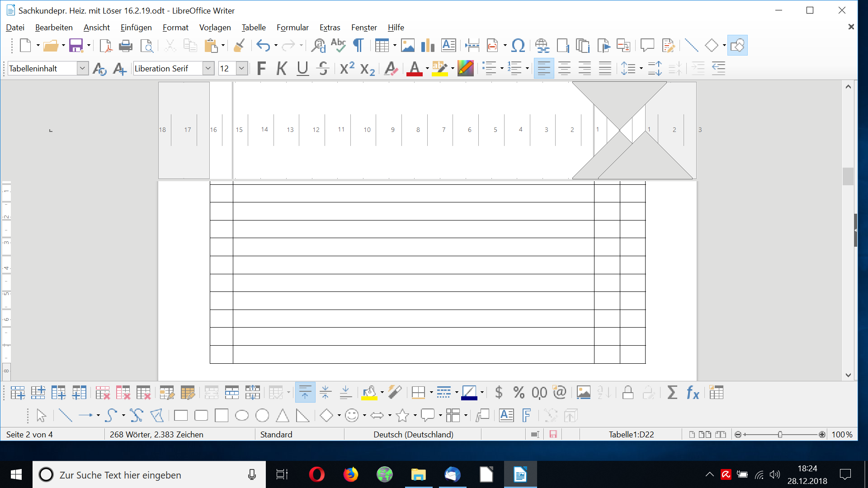Open the Extras menu

330,28
